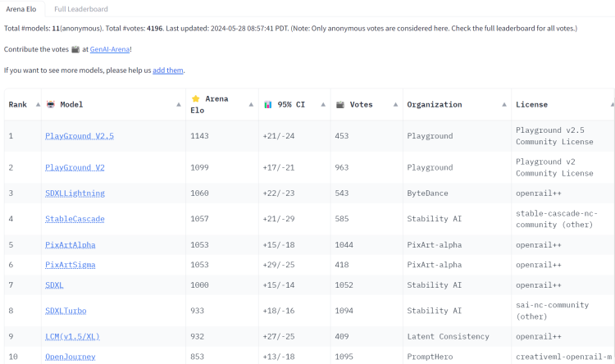This screenshot has height=364, width=615.
Task: Select PixArtSigma's Elo value 1053
Action: (199, 265)
